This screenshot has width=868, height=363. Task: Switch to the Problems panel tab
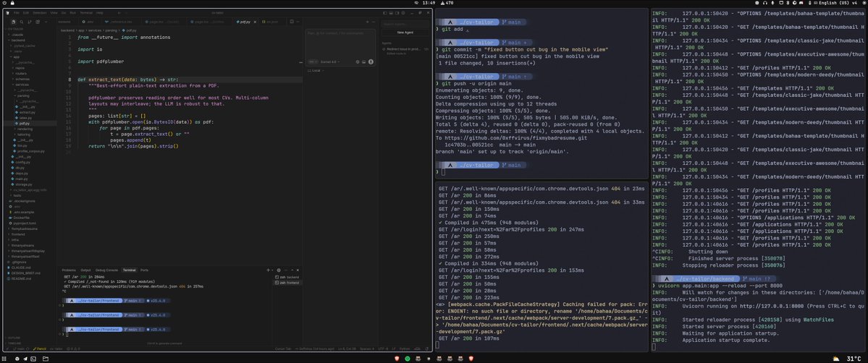pyautogui.click(x=69, y=270)
